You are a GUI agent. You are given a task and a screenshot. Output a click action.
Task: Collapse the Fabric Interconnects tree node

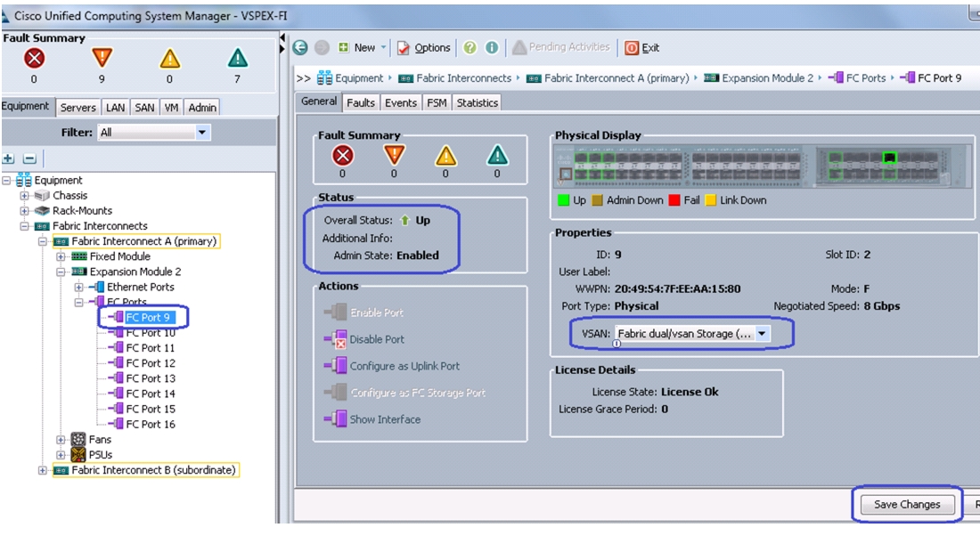pos(24,226)
